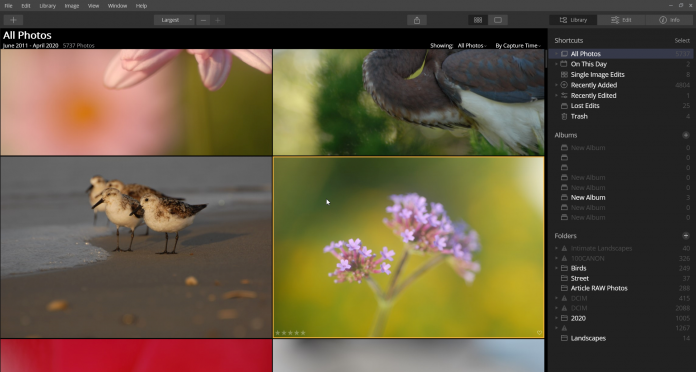Screen dimensions: 696x372
Task: Click the Folders section minus icon
Action: pyautogui.click(x=686, y=236)
